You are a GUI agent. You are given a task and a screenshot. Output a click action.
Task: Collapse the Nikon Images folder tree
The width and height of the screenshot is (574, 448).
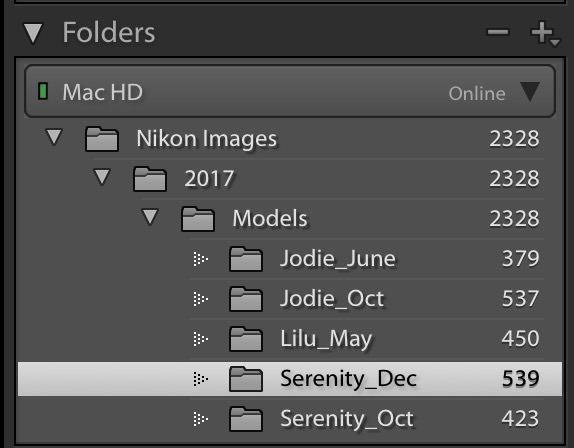click(54, 137)
